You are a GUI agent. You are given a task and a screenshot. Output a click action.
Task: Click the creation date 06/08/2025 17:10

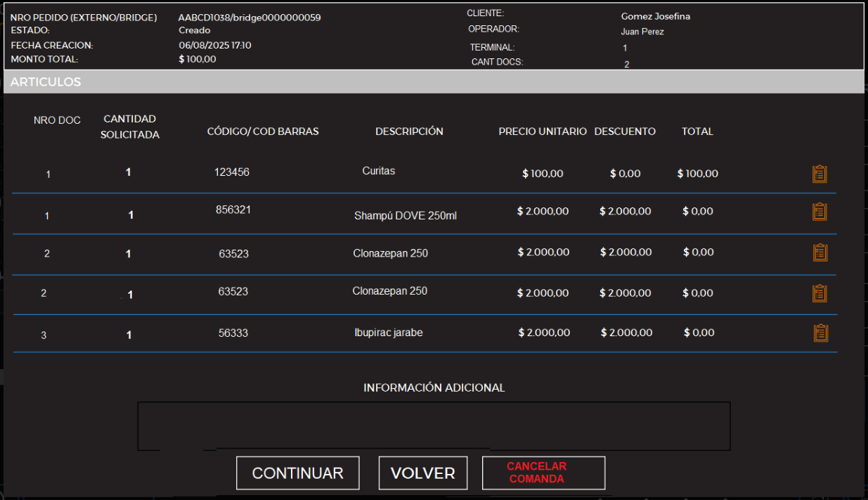coord(215,45)
